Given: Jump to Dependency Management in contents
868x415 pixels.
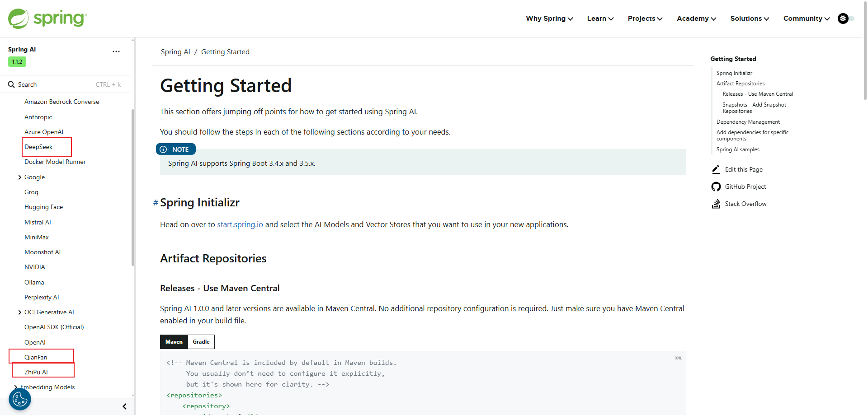Looking at the screenshot, I should 748,122.
